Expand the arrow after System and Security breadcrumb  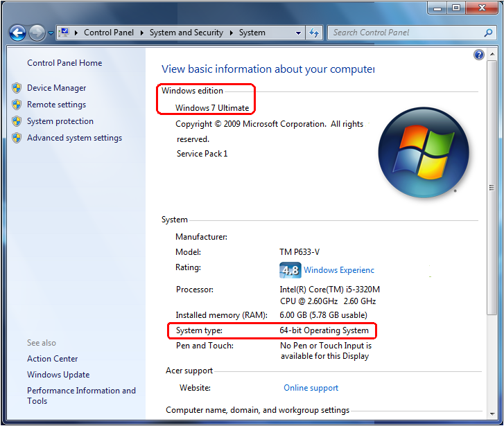(x=232, y=33)
